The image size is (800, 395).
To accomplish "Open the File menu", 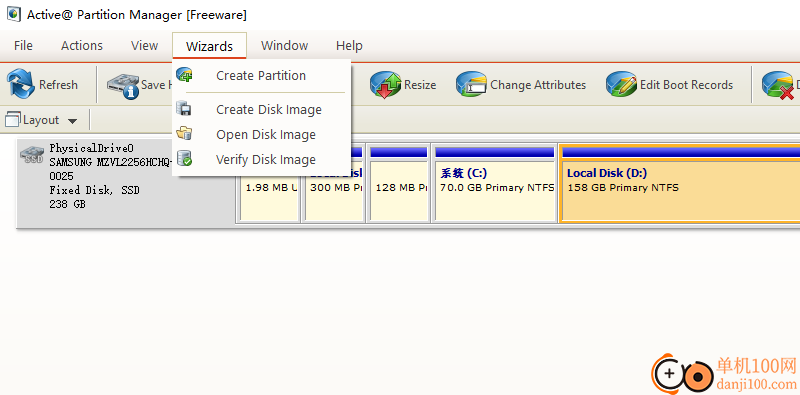I will coord(23,45).
